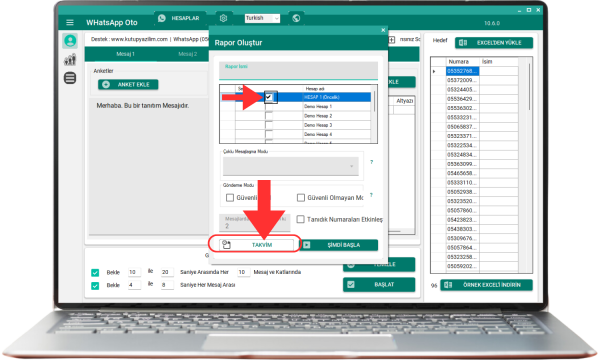Check the Demo Hesap 2 checkbox
The image size is (600, 360).
269,116
